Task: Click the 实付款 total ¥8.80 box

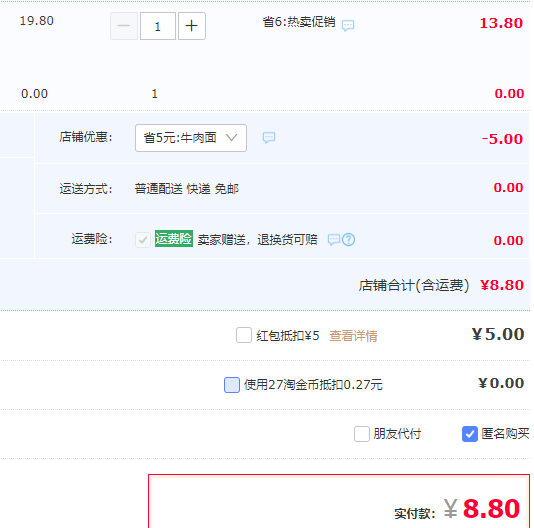Action: (339, 501)
